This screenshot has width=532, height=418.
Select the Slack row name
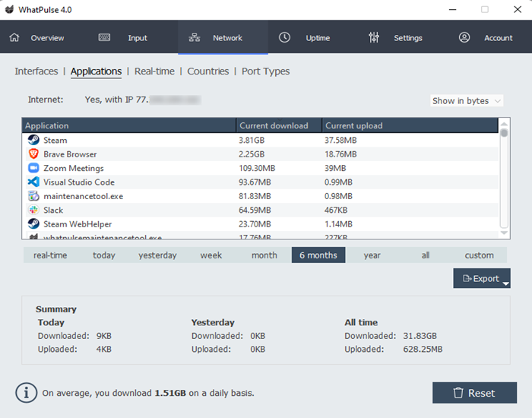point(53,210)
